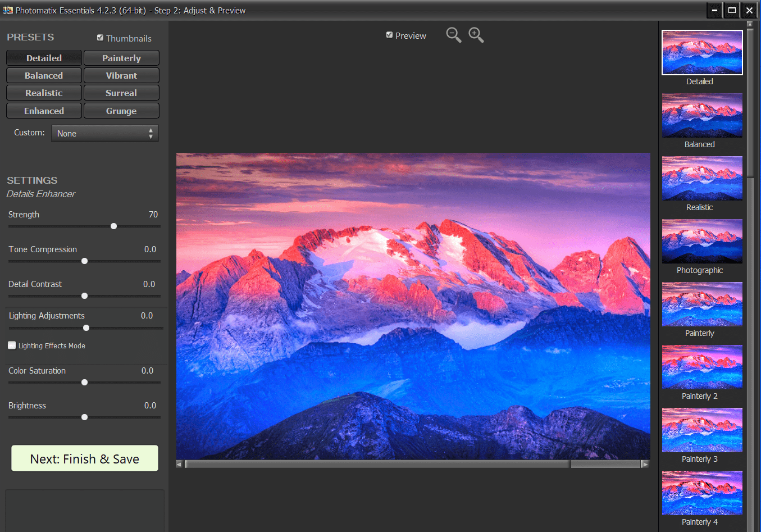Screen dimensions: 761x532
Task: Toggle the Thumbnails checkbox
Action: click(100, 38)
